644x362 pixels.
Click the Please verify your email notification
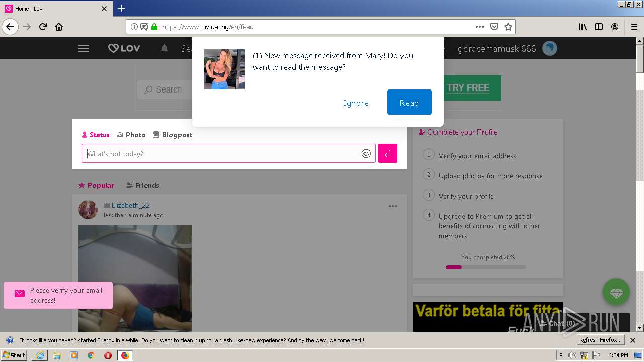point(58,295)
